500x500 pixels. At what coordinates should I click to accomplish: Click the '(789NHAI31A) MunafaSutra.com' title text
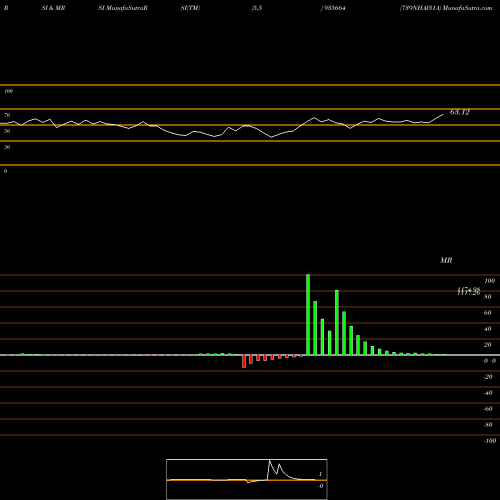[x=446, y=8]
